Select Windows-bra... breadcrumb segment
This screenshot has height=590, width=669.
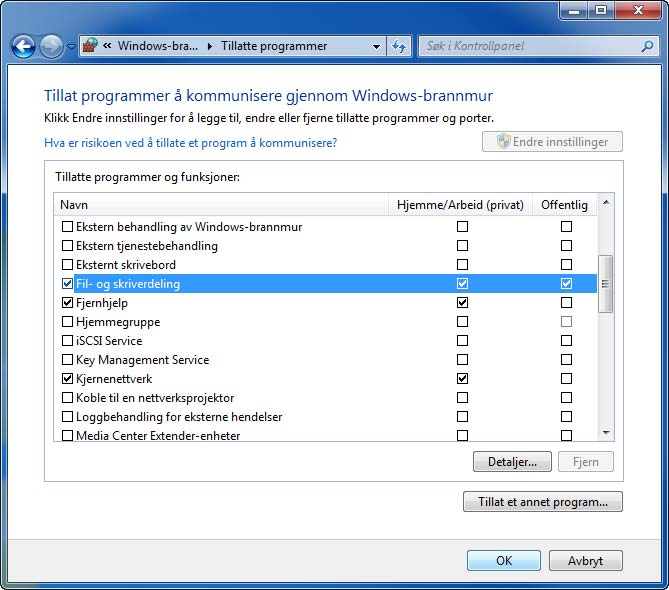point(158,46)
